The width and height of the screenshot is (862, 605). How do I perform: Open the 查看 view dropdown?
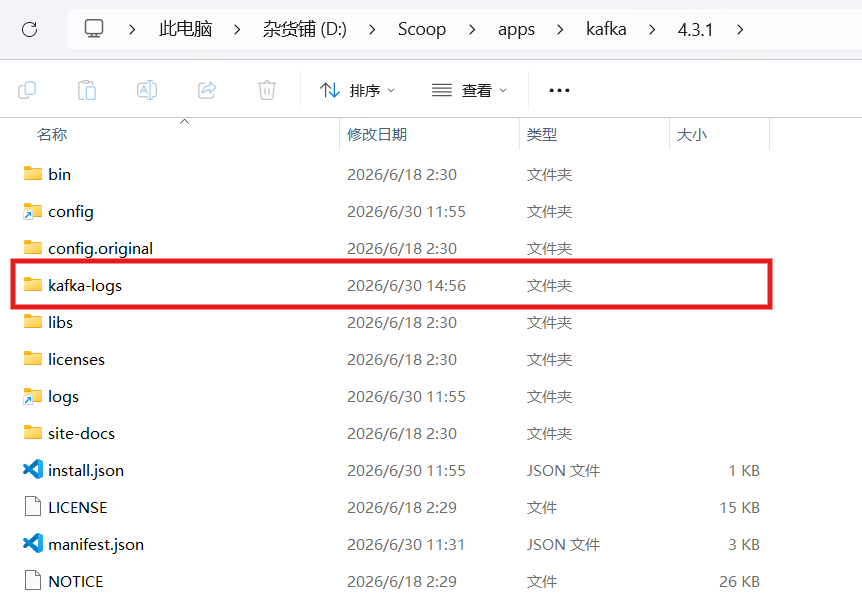[469, 90]
